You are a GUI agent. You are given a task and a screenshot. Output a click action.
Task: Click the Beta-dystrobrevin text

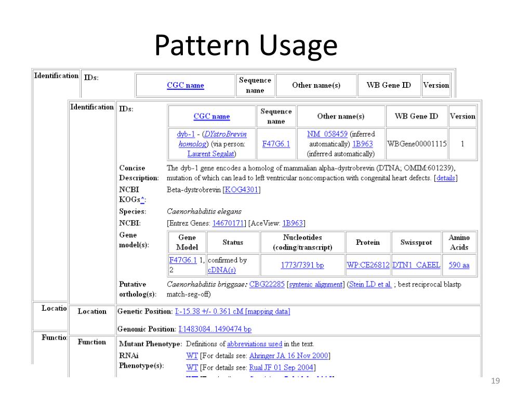(194, 190)
